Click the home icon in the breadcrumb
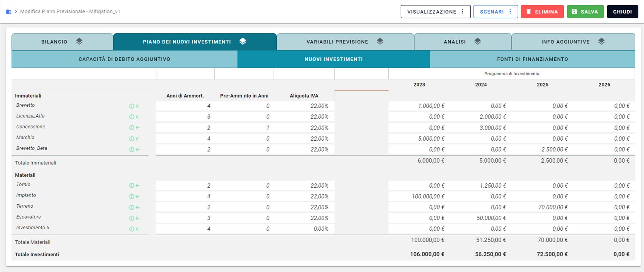644x272 pixels. (x=8, y=12)
